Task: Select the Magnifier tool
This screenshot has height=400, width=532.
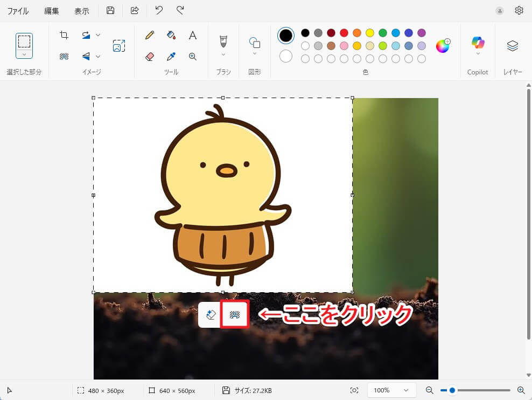Action: tap(193, 57)
